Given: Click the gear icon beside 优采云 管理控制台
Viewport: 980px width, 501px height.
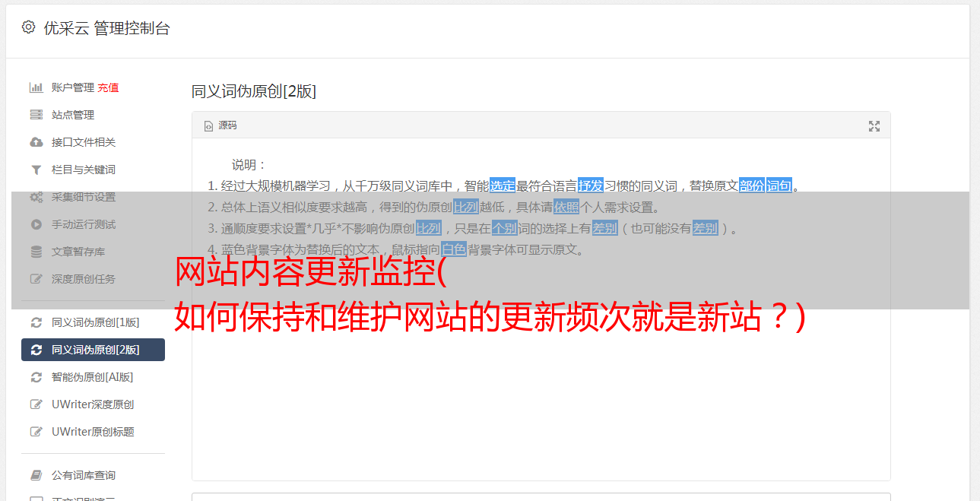Looking at the screenshot, I should coord(28,27).
